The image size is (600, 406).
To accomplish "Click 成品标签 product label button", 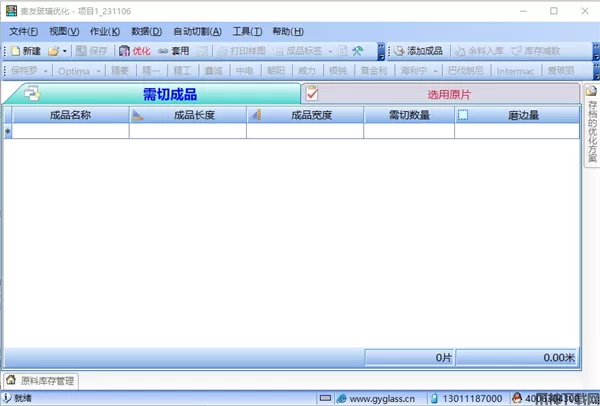I will click(298, 51).
